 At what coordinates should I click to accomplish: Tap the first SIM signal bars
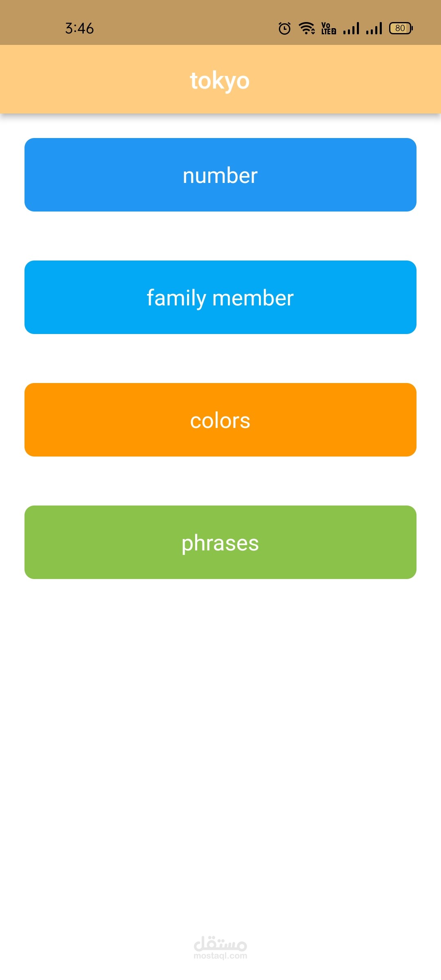tap(351, 28)
